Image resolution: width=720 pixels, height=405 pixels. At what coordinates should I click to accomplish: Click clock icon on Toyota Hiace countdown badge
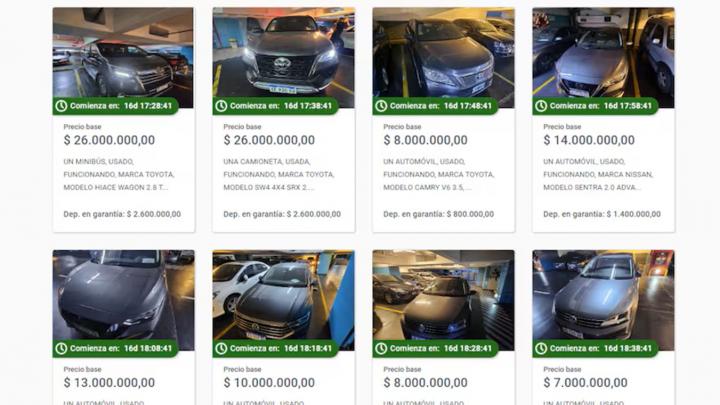[x=61, y=106]
